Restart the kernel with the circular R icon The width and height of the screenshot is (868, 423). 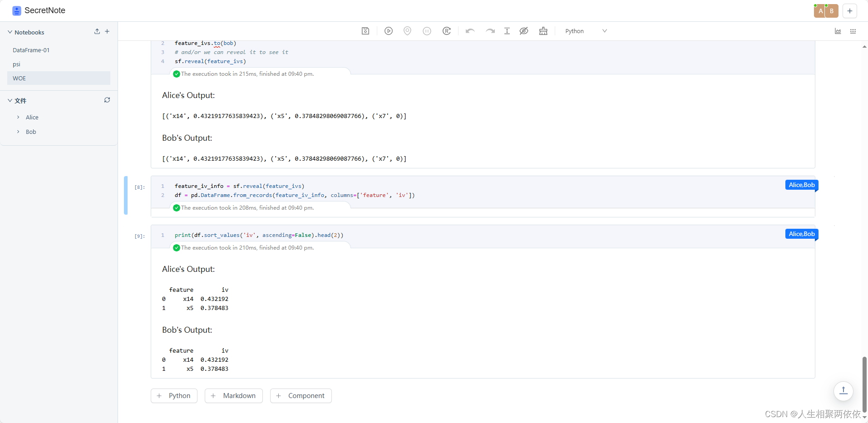coord(447,31)
